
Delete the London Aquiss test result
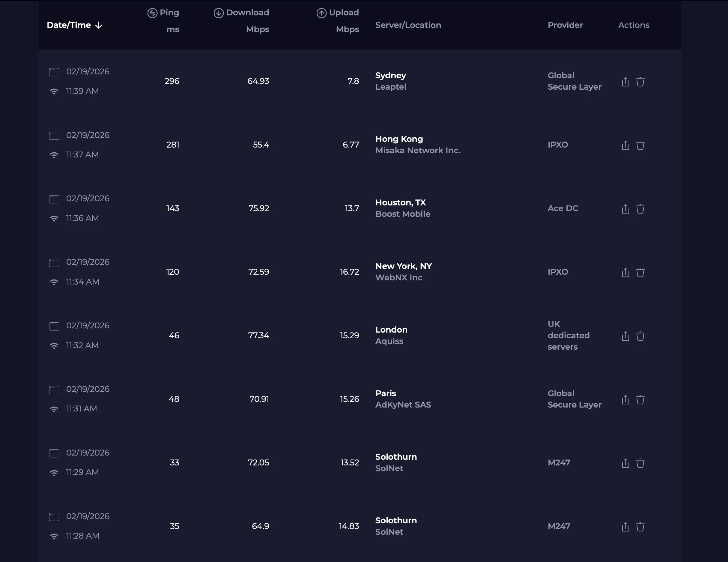[640, 336]
